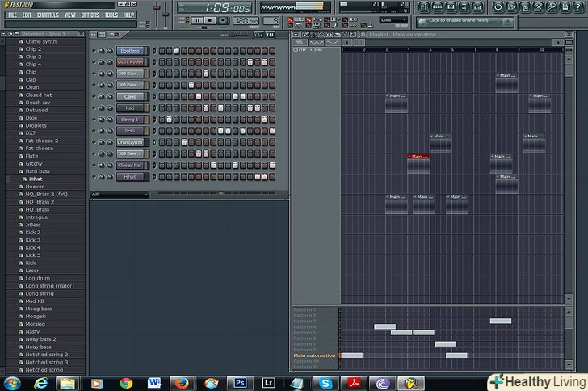The width and height of the screenshot is (588, 391).
Task: Click the Hihat channel button
Action: pos(130,177)
